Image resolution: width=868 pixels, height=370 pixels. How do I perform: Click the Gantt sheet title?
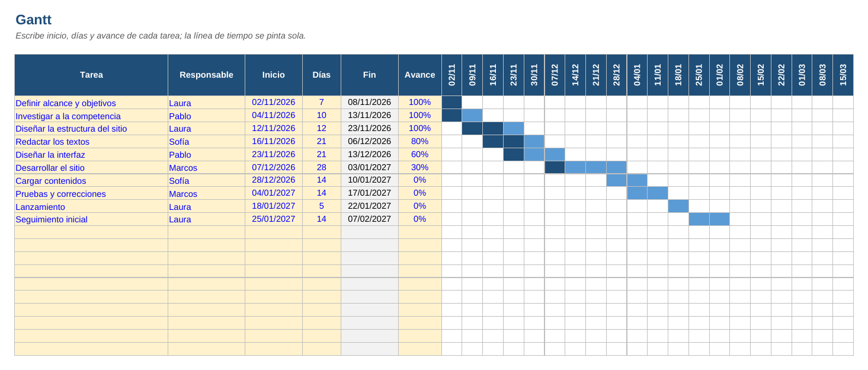coord(34,20)
